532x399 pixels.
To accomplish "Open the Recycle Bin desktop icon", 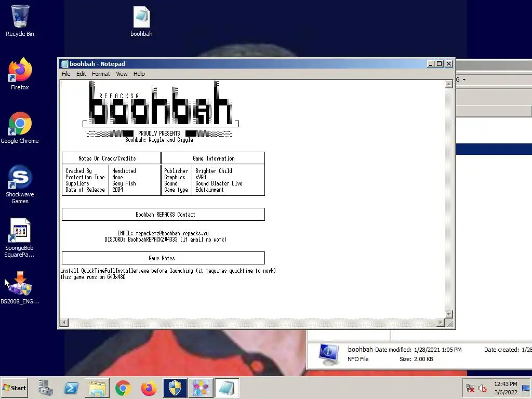I will click(x=20, y=21).
